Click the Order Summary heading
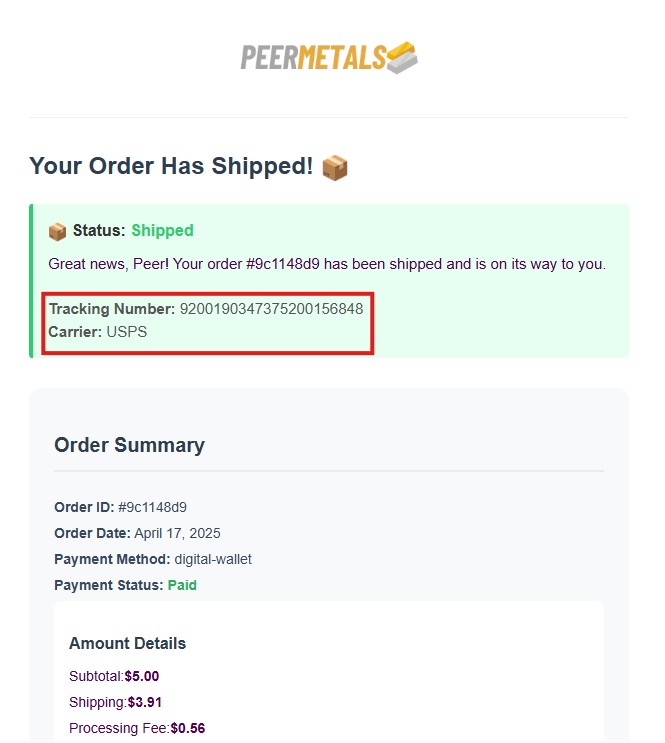 click(x=129, y=445)
